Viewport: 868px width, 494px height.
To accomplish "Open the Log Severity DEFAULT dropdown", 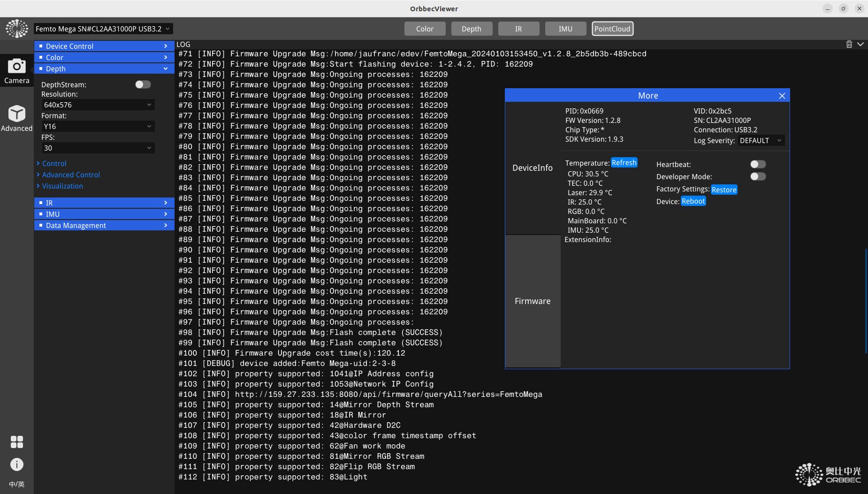I will pos(761,141).
